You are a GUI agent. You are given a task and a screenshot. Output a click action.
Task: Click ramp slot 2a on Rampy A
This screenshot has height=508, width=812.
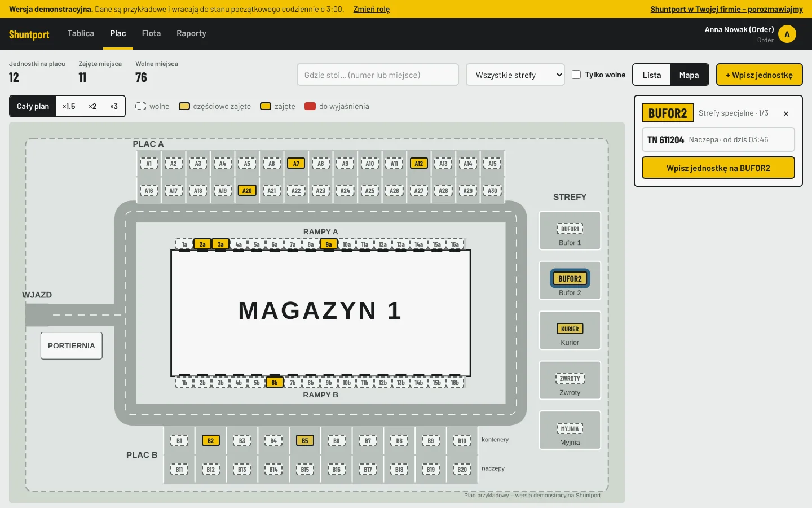pyautogui.click(x=202, y=244)
